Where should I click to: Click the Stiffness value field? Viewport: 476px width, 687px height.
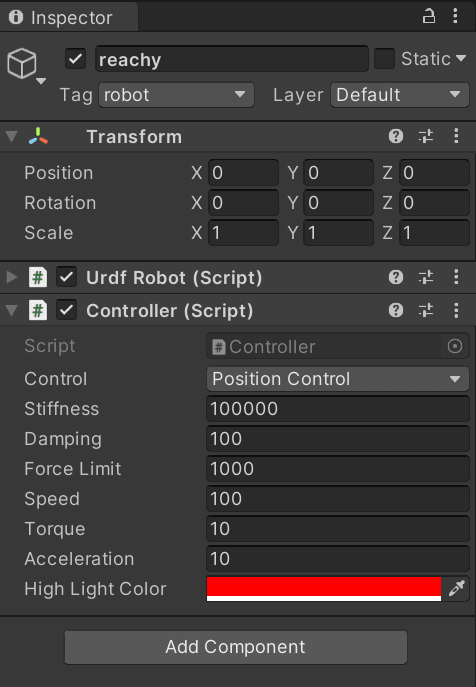tap(337, 409)
